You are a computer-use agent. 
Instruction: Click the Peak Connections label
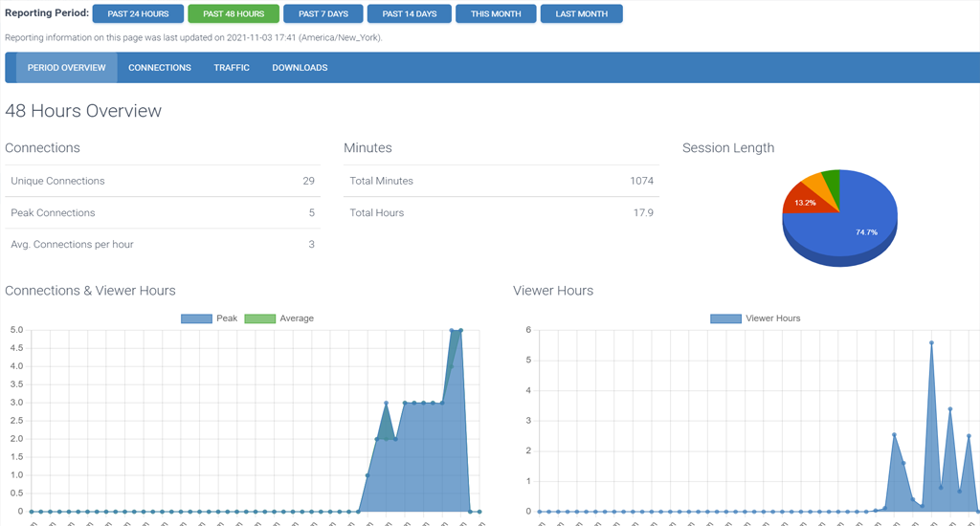tap(53, 213)
